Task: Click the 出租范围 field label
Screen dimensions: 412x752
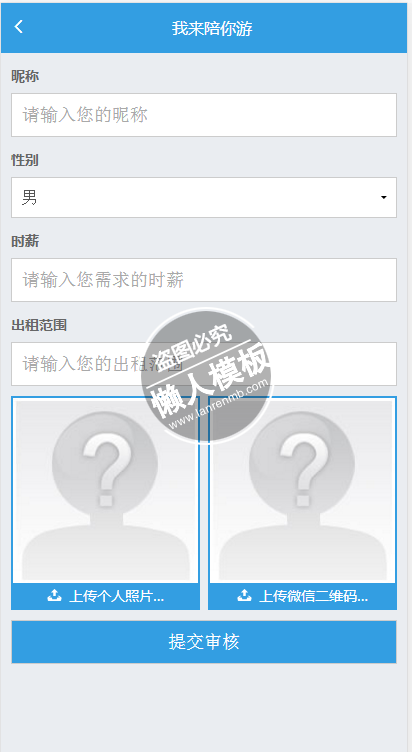Action: (x=39, y=325)
